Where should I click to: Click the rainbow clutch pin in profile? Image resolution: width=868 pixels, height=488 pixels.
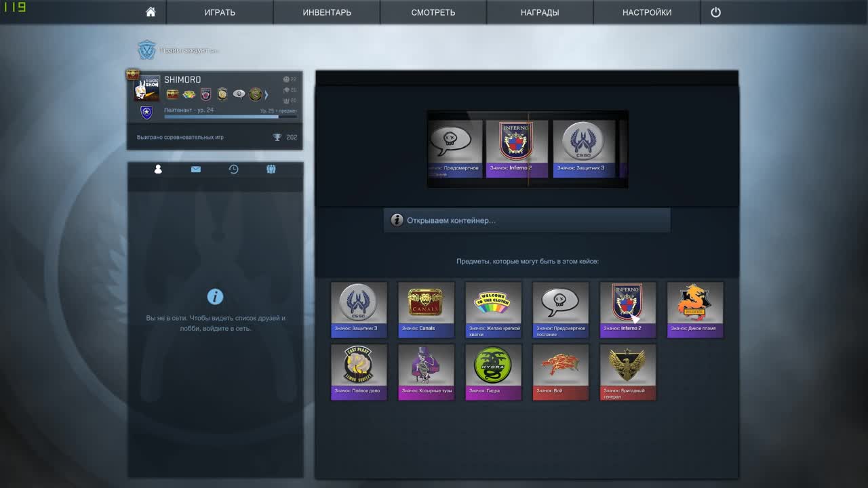point(189,94)
